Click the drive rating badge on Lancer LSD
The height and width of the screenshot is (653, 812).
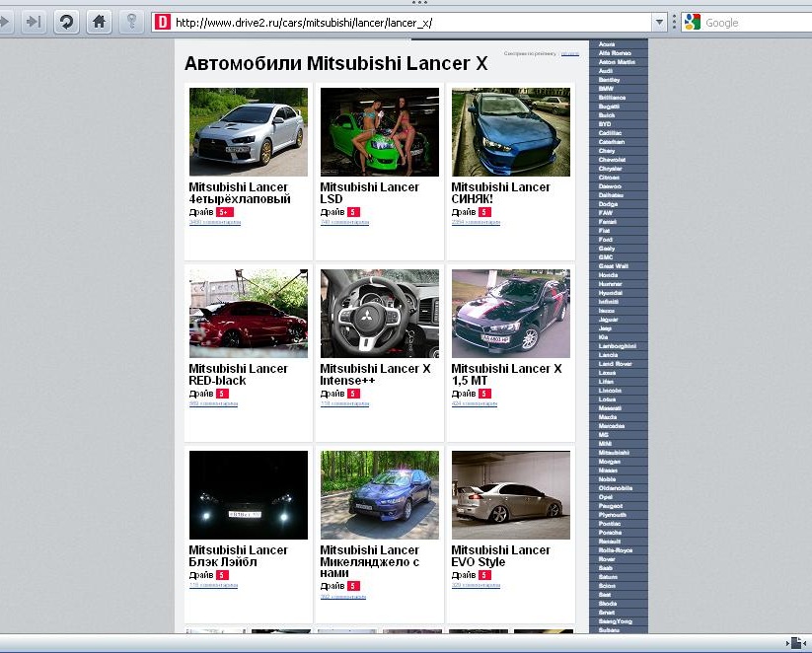[353, 212]
